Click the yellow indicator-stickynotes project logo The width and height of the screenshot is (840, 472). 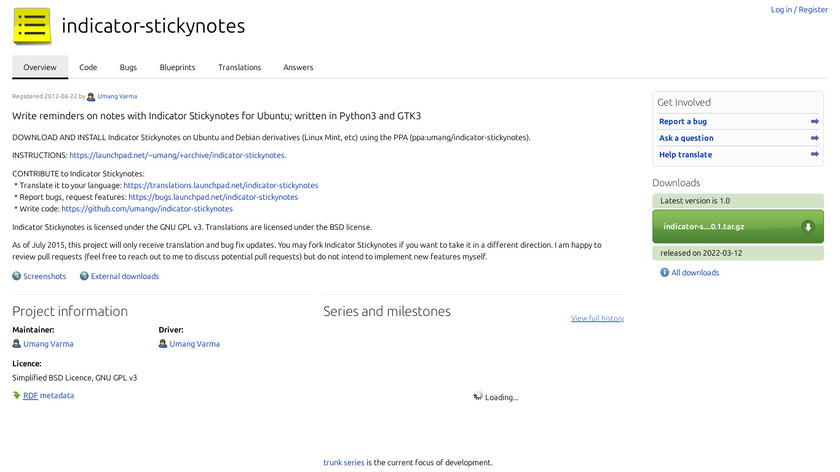point(32,26)
